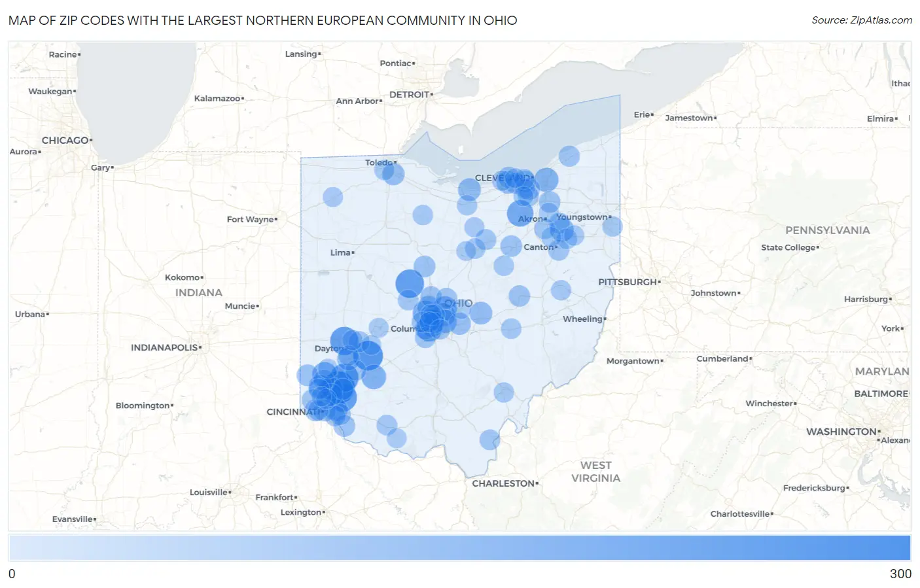The height and width of the screenshot is (588, 920).
Task: Click the legend minimum value 0
Action: (x=12, y=574)
